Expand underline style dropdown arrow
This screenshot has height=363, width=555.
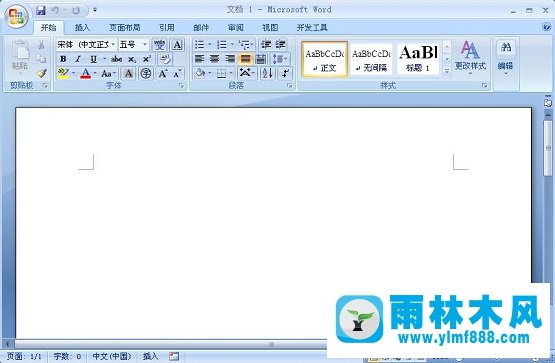(104, 59)
